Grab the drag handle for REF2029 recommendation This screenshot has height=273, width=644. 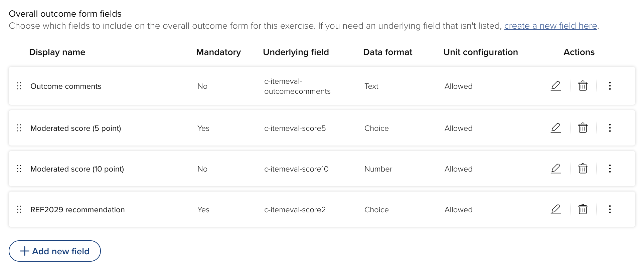coord(19,210)
